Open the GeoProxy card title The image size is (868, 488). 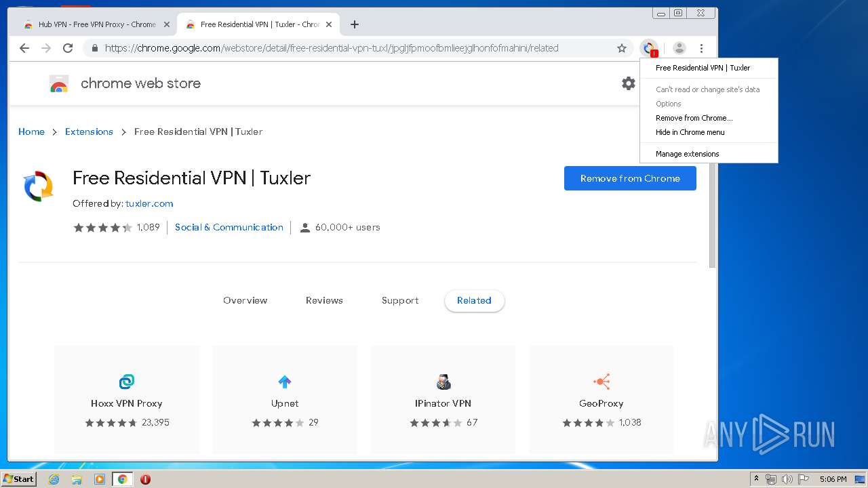pyautogui.click(x=601, y=403)
